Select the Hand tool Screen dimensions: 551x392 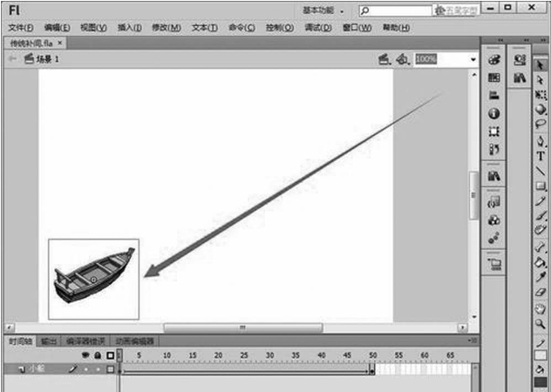pos(541,308)
